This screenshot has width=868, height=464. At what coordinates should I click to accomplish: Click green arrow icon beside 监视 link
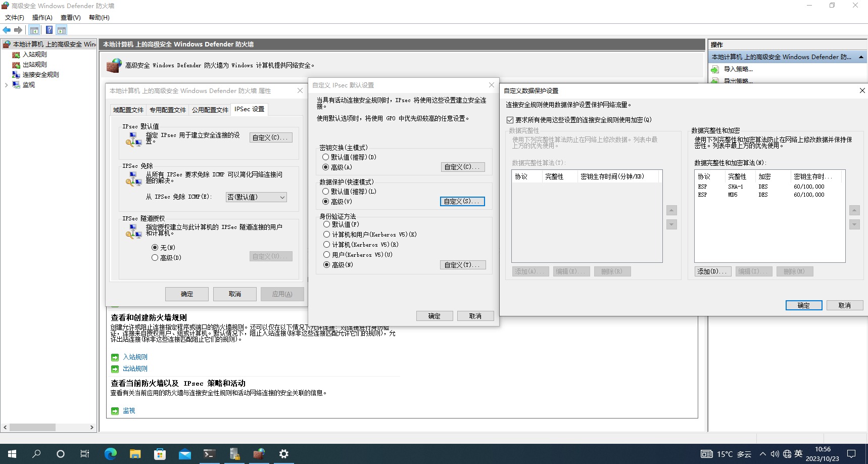(x=115, y=411)
